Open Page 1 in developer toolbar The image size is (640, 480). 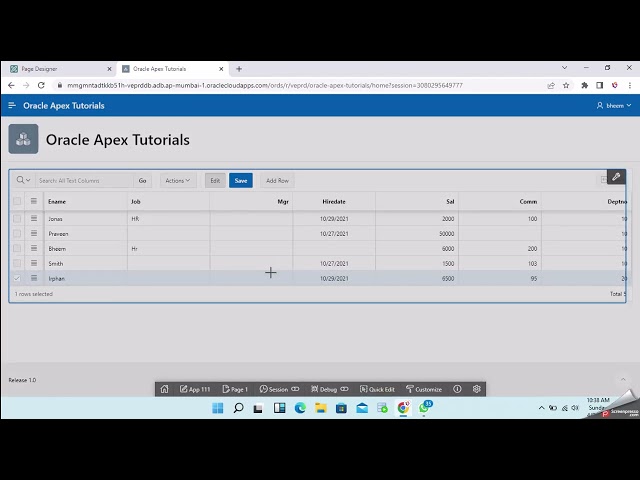pos(235,389)
